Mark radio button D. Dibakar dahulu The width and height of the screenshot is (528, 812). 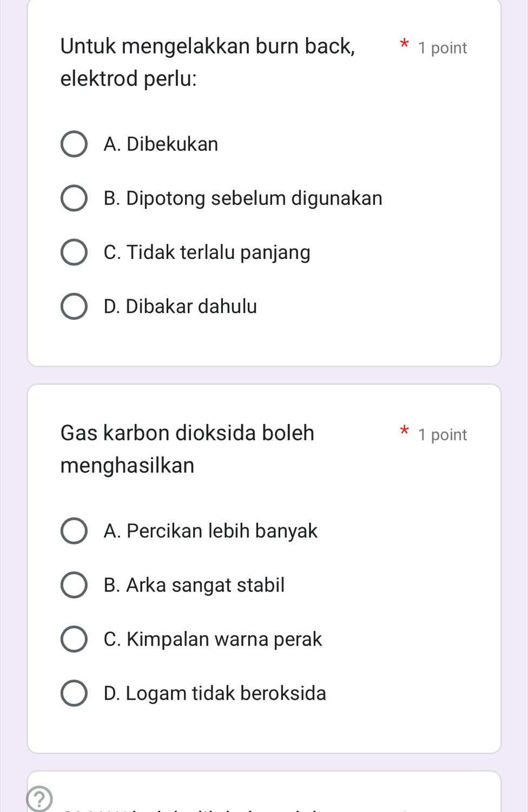(x=74, y=307)
